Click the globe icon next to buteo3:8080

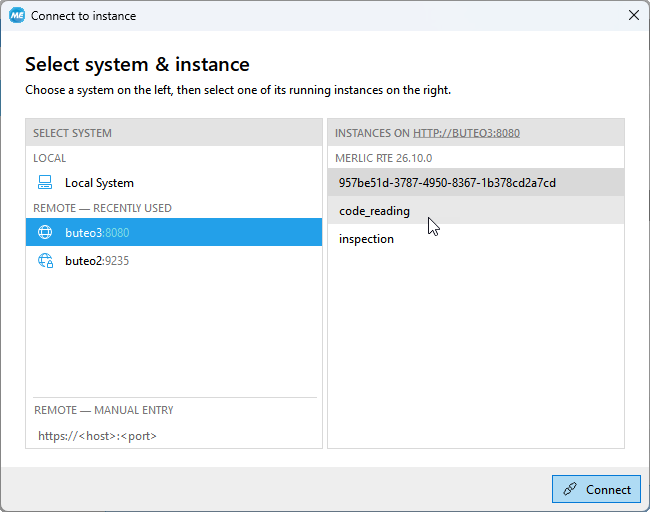pyautogui.click(x=45, y=232)
